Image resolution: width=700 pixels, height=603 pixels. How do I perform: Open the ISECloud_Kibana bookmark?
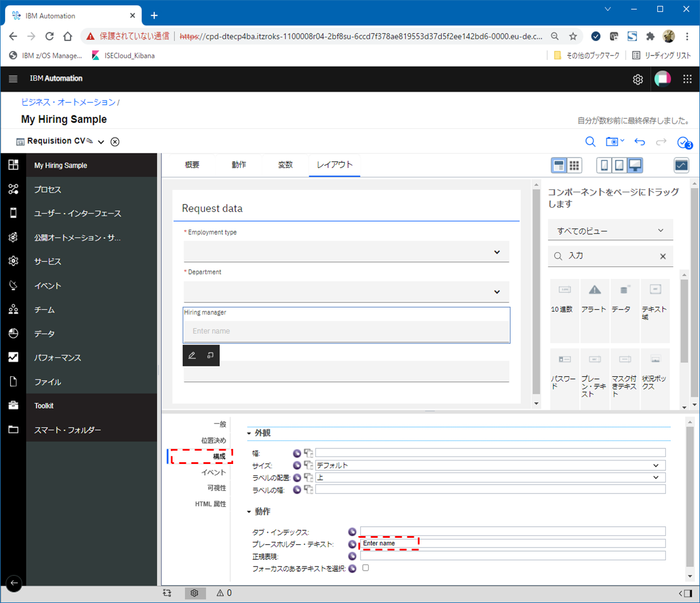pos(123,55)
